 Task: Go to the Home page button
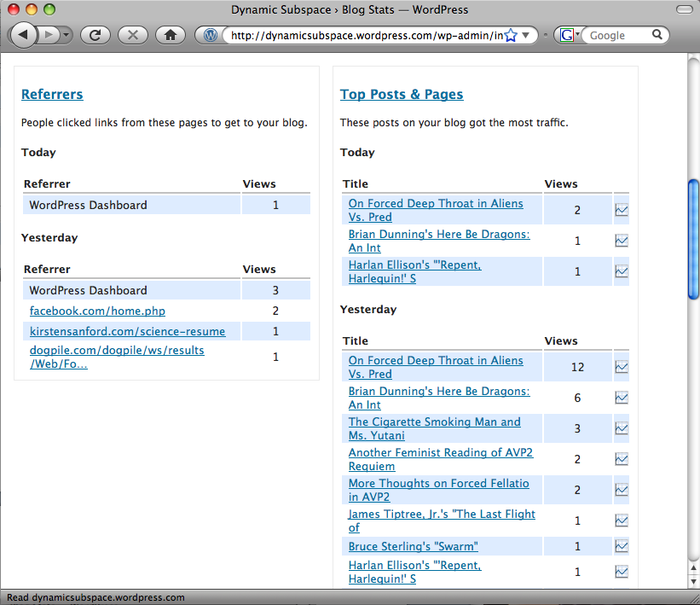click(x=171, y=35)
